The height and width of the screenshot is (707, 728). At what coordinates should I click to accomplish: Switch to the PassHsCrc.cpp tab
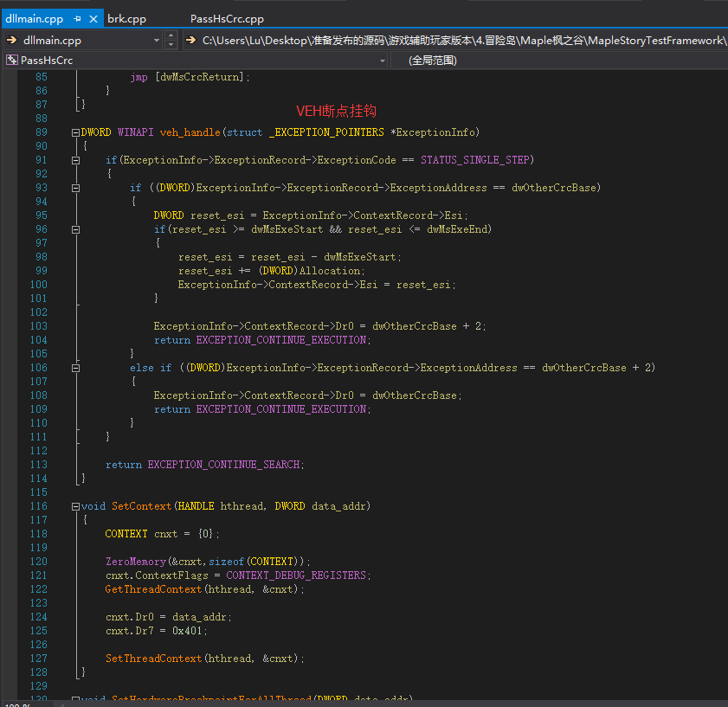pyautogui.click(x=227, y=19)
